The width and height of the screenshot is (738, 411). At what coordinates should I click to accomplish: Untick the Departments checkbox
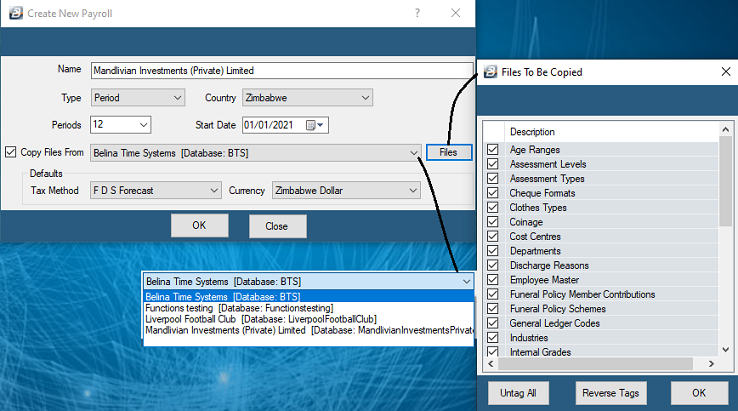[493, 250]
